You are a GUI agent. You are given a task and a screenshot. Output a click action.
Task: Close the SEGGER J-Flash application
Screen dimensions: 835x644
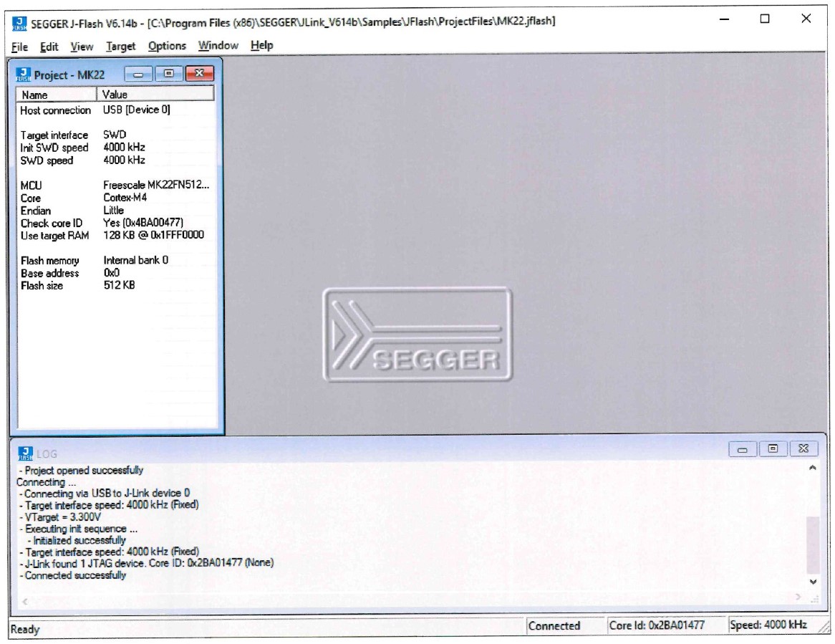[806, 19]
